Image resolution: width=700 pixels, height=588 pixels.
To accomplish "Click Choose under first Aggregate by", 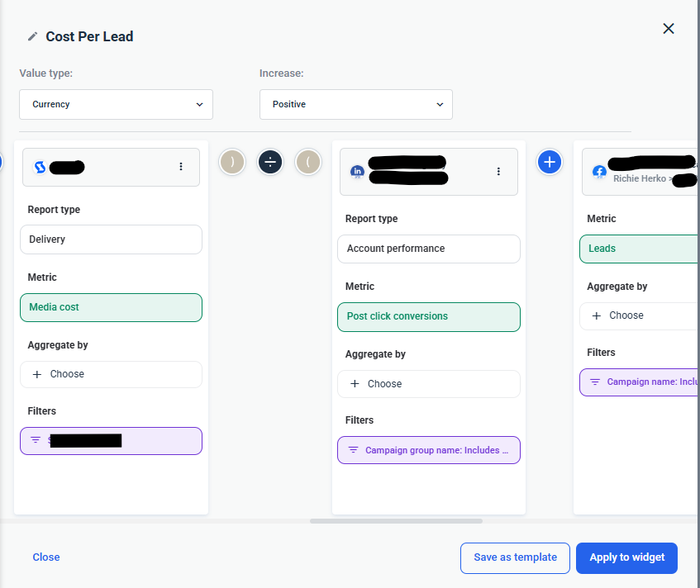I will 112,374.
